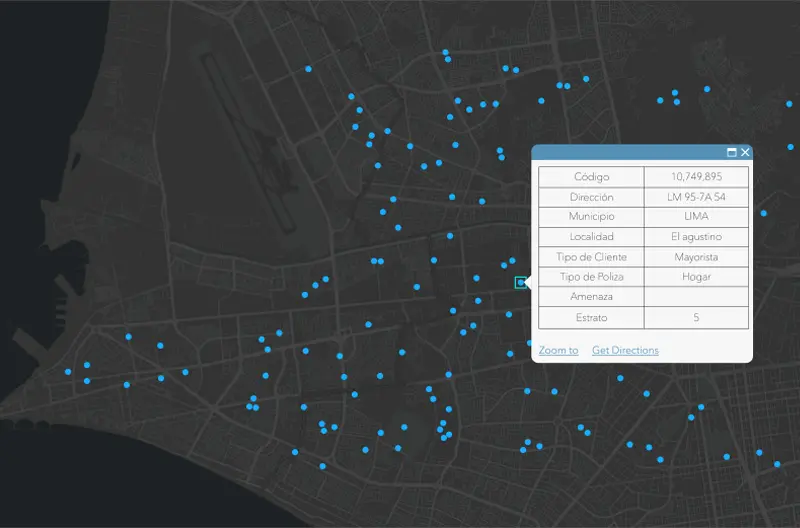Click the empty Amenaza value cell
Viewport: 800px width, 528px height.
(696, 297)
